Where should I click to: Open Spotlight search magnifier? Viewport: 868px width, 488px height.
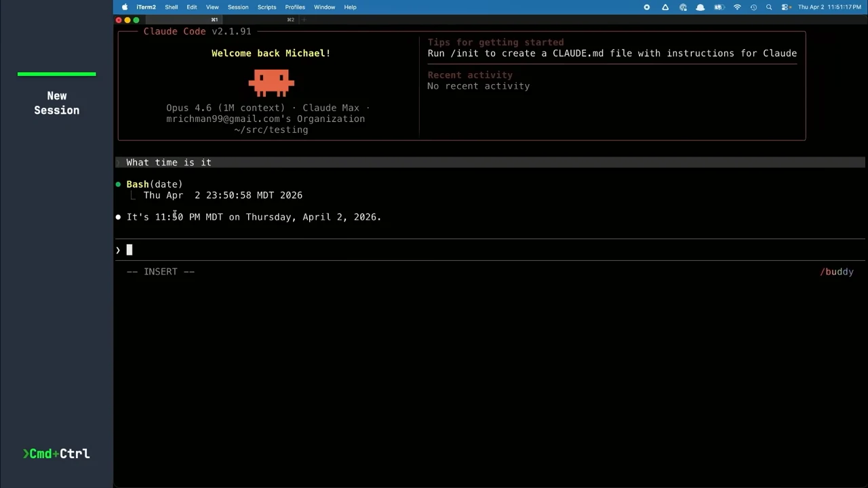(769, 7)
